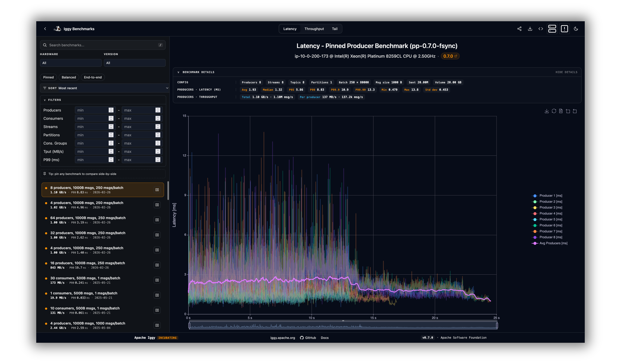The width and height of the screenshot is (621, 364).
Task: Click the chart restore refresh icon
Action: tap(554, 111)
